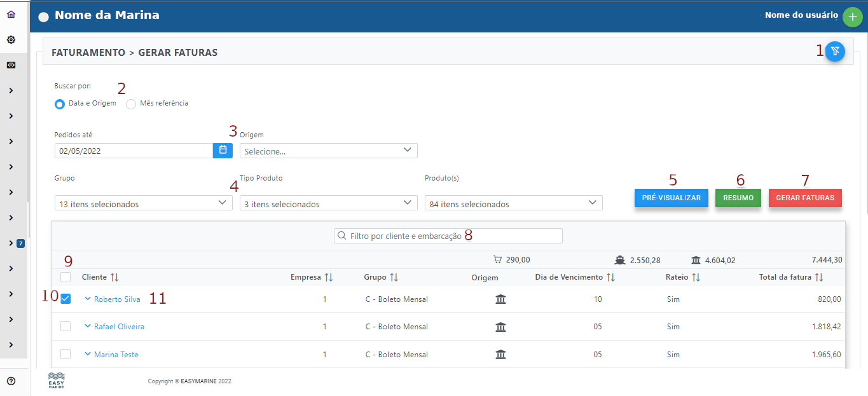Screen dimensions: 868x396
Task: Sort by Total da fatura column
Action: click(819, 278)
